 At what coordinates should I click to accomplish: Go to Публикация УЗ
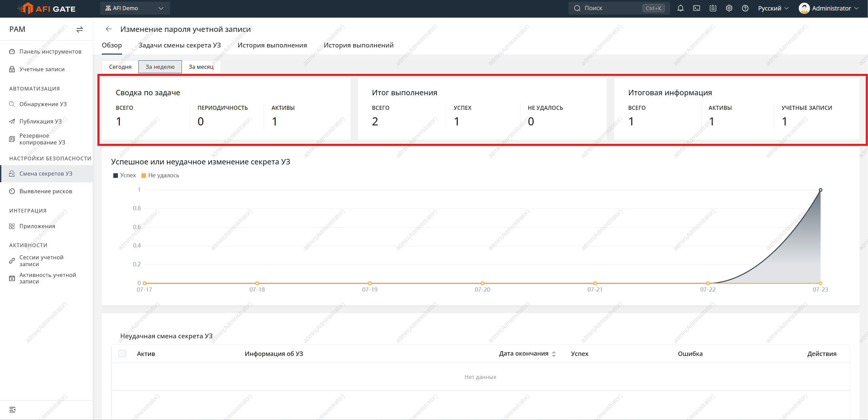[46, 121]
